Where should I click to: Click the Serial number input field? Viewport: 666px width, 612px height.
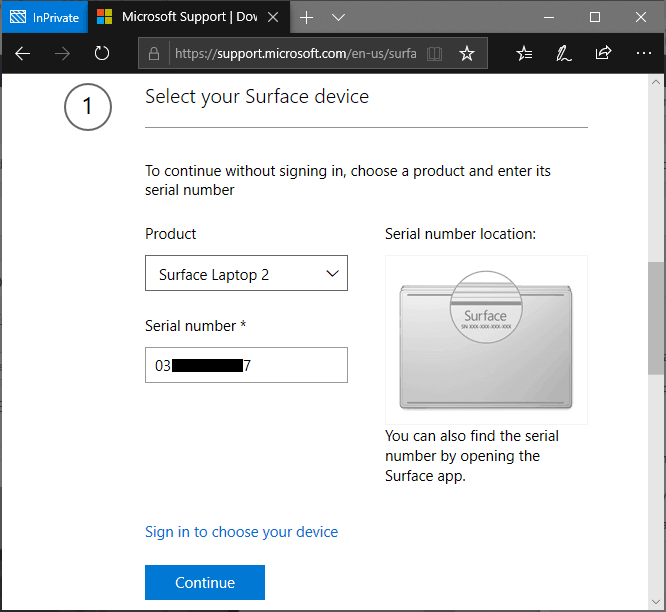pos(246,365)
